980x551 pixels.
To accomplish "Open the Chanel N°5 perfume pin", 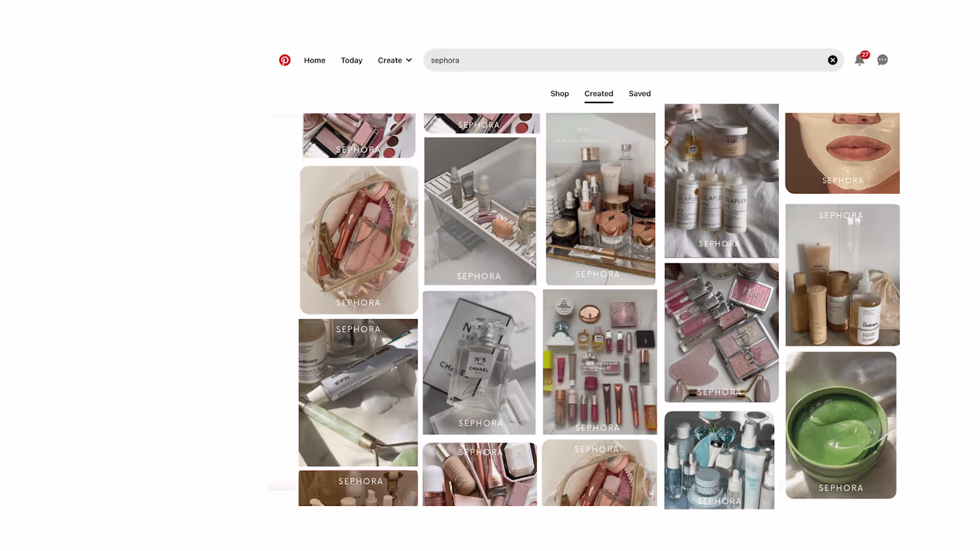I will [479, 362].
